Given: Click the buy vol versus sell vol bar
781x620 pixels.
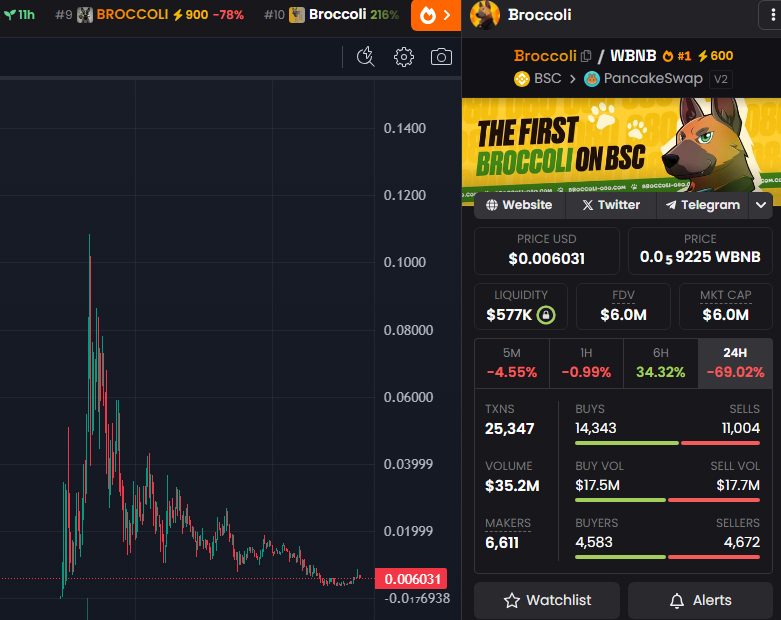Looking at the screenshot, I should tap(667, 500).
